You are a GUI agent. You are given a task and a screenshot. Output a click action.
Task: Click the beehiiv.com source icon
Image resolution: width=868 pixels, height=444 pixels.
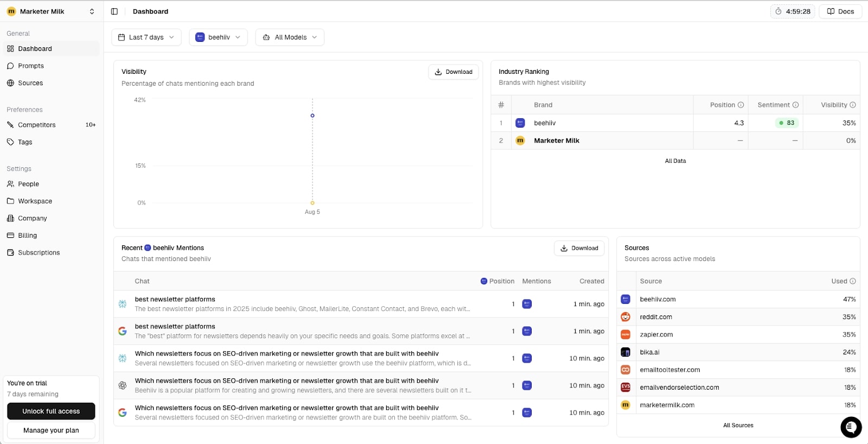[626, 299]
